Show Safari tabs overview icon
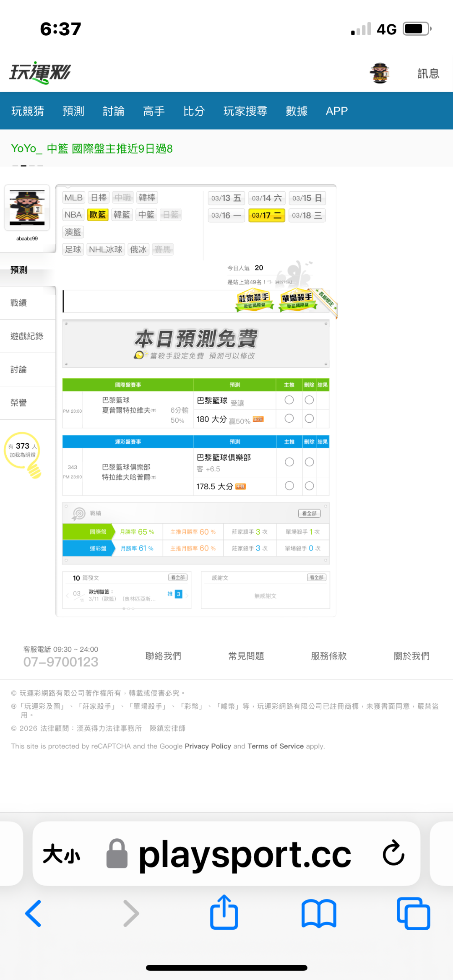 pos(413,912)
